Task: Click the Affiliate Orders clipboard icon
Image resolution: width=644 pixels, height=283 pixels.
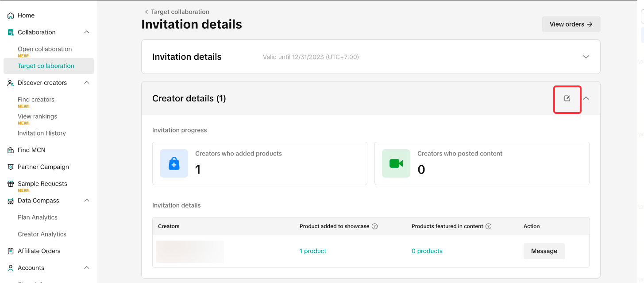Action: coord(11,251)
